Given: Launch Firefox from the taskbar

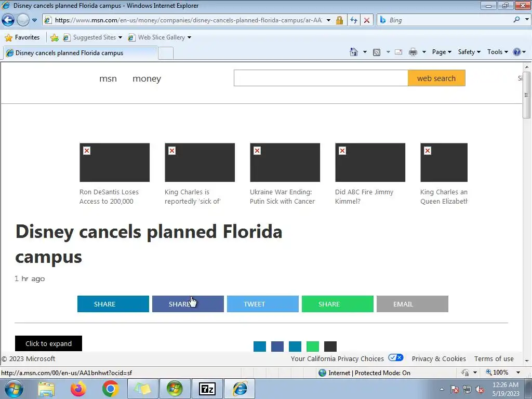Looking at the screenshot, I should (78, 389).
